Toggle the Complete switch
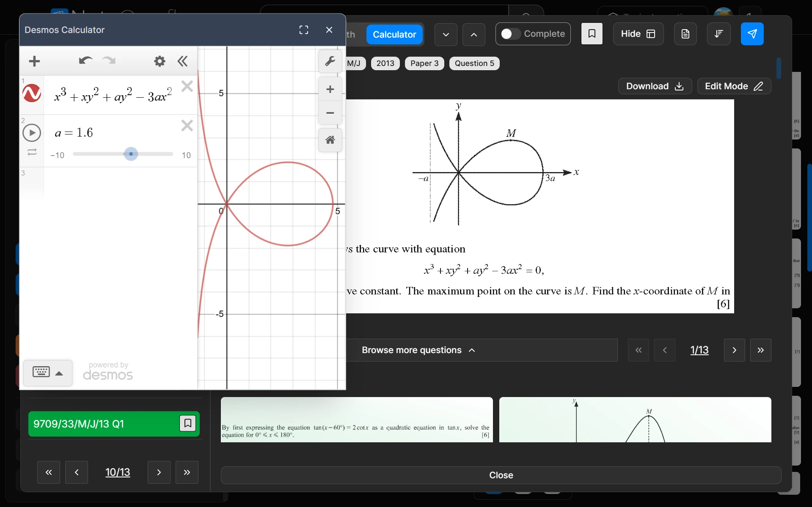The image size is (812, 507). tap(510, 34)
